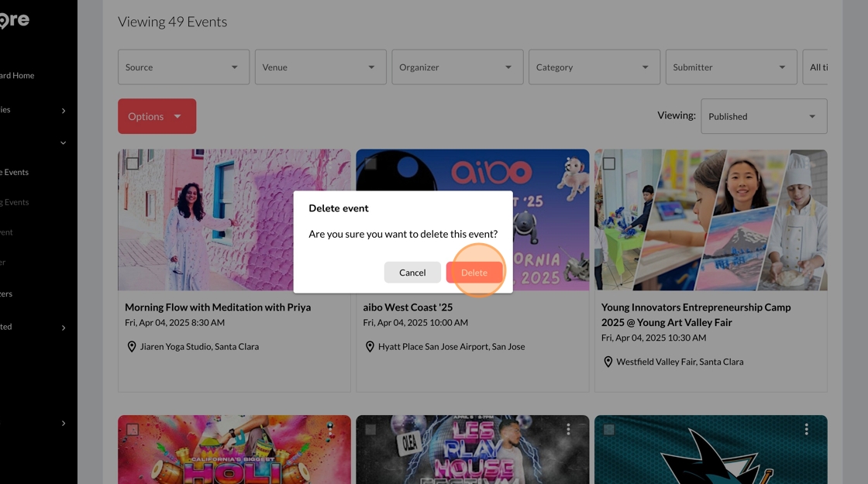
Task: Select the aibo West Coast event checkbox
Action: tap(370, 163)
